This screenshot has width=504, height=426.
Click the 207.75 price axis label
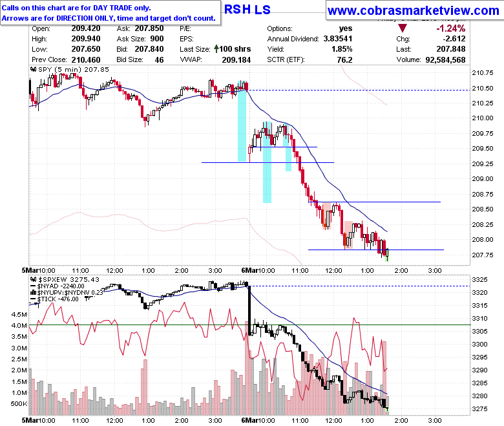[x=483, y=255]
